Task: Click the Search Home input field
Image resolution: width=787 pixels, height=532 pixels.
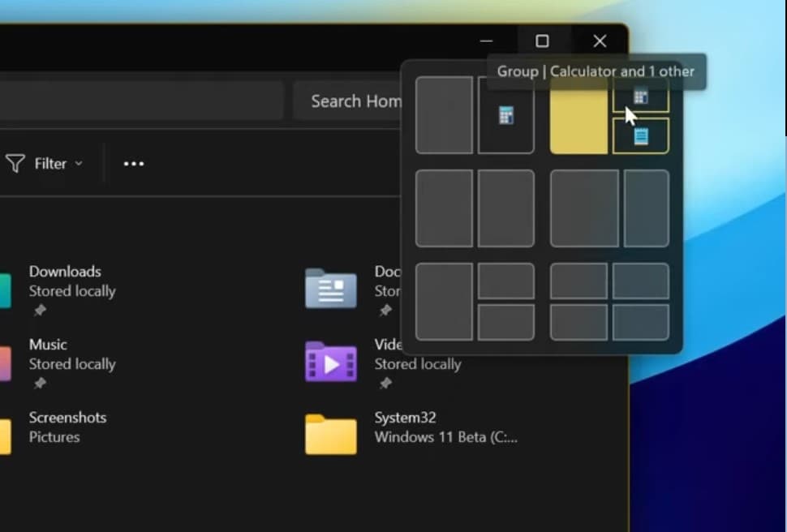Action: [349, 101]
